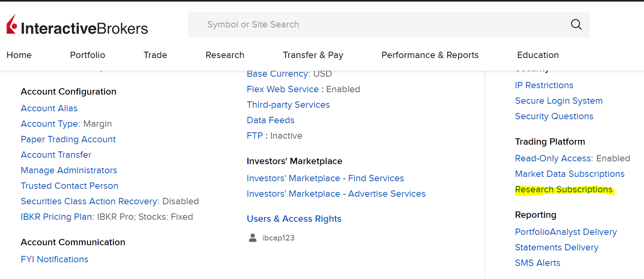Open the Transfer & Pay menu
This screenshot has width=644, height=279.
click(313, 55)
